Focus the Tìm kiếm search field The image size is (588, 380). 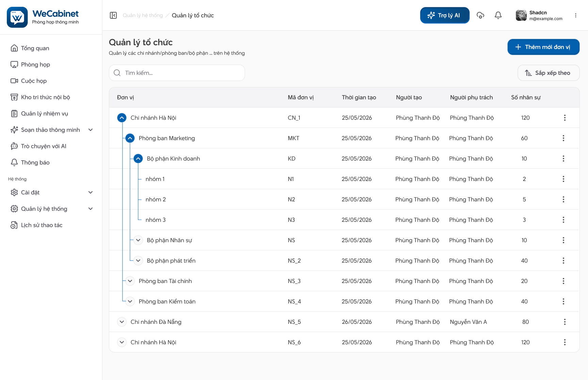pos(177,73)
